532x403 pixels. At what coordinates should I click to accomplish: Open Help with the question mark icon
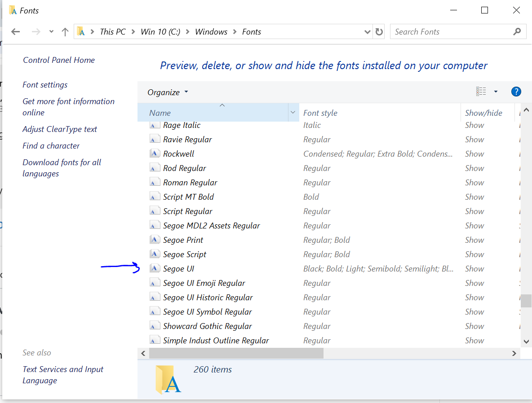[x=516, y=92]
